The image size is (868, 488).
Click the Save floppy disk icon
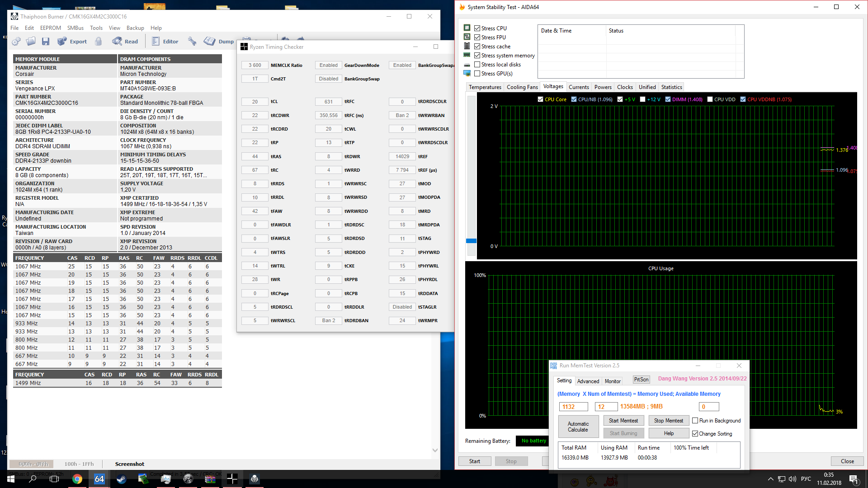tap(46, 42)
